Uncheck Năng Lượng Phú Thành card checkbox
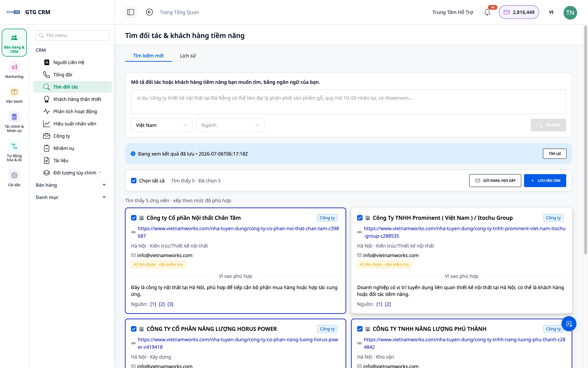 click(x=360, y=329)
